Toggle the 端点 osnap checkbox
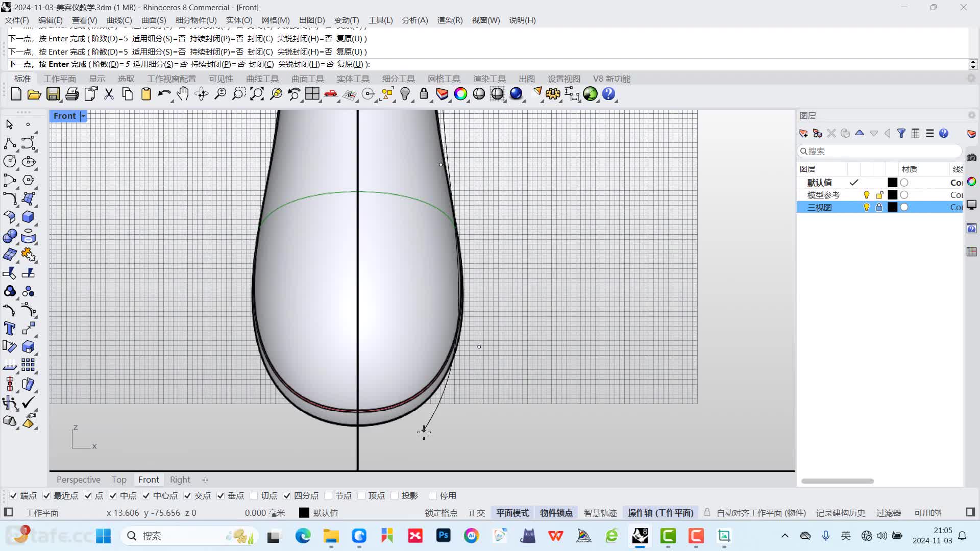Viewport: 980px width, 551px height. (13, 495)
